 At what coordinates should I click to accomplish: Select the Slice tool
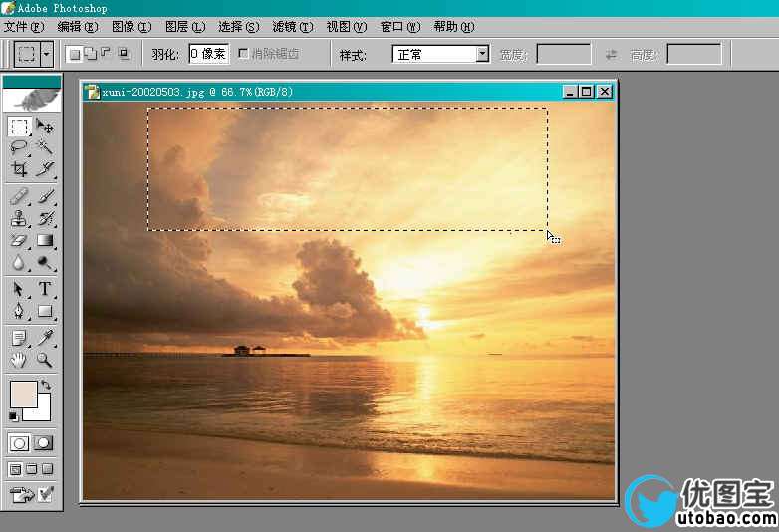[45, 169]
